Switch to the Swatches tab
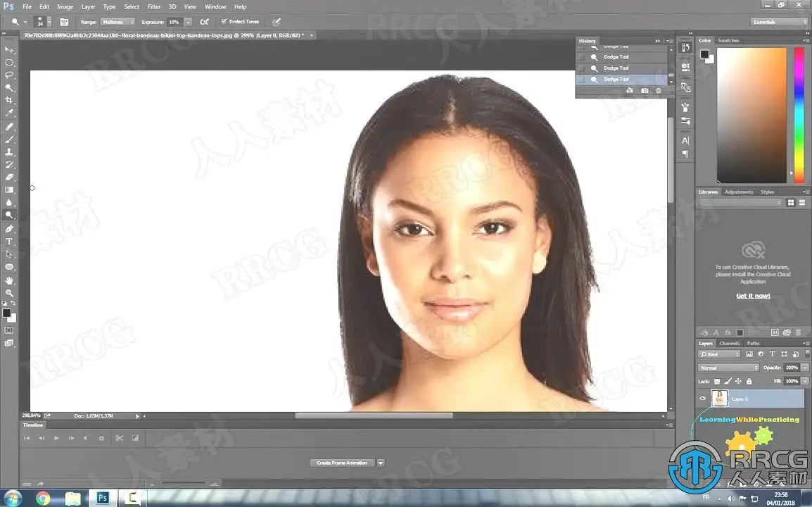812x507 pixels. coord(729,40)
